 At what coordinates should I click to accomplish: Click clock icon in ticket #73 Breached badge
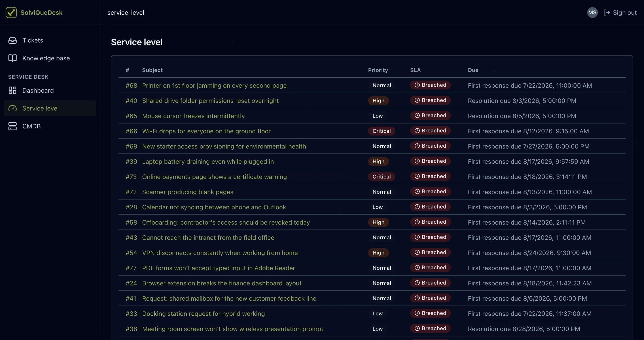point(417,176)
